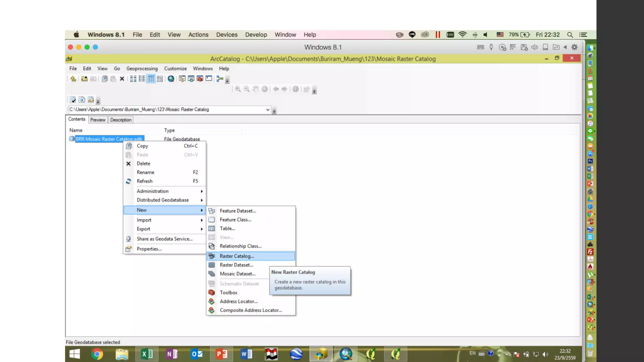
Task: Click the Up One Level toolbar icon
Action: tap(73, 79)
